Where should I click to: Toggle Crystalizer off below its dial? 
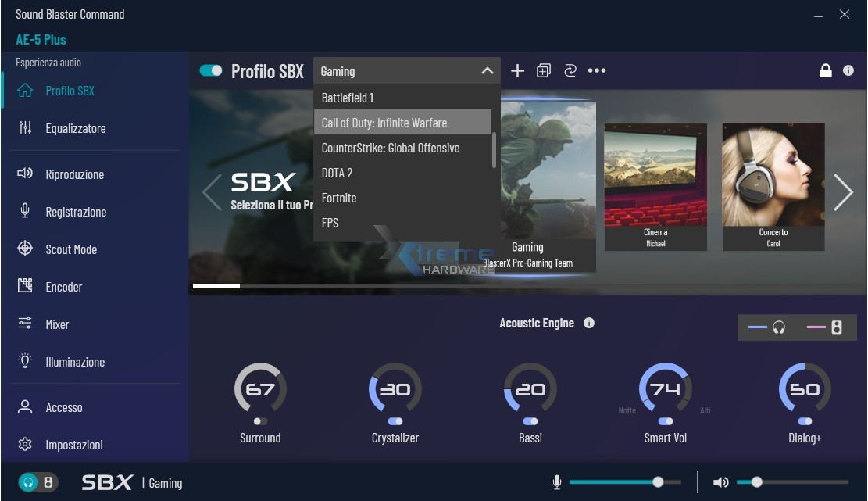coord(395,420)
